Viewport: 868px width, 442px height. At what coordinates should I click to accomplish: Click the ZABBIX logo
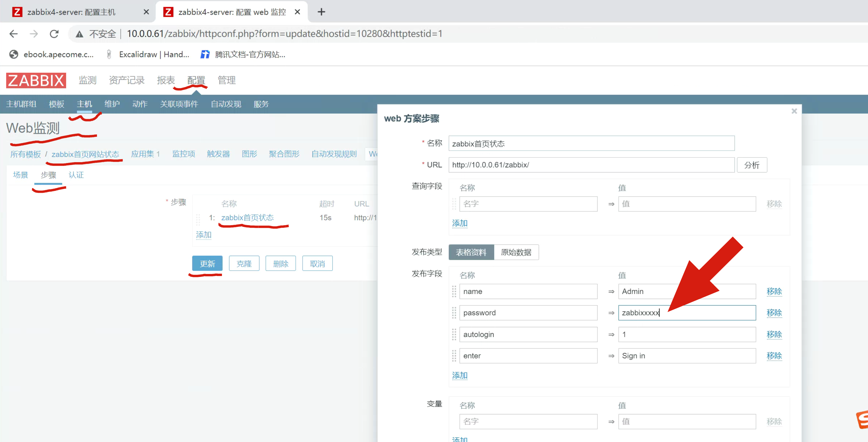pyautogui.click(x=36, y=80)
